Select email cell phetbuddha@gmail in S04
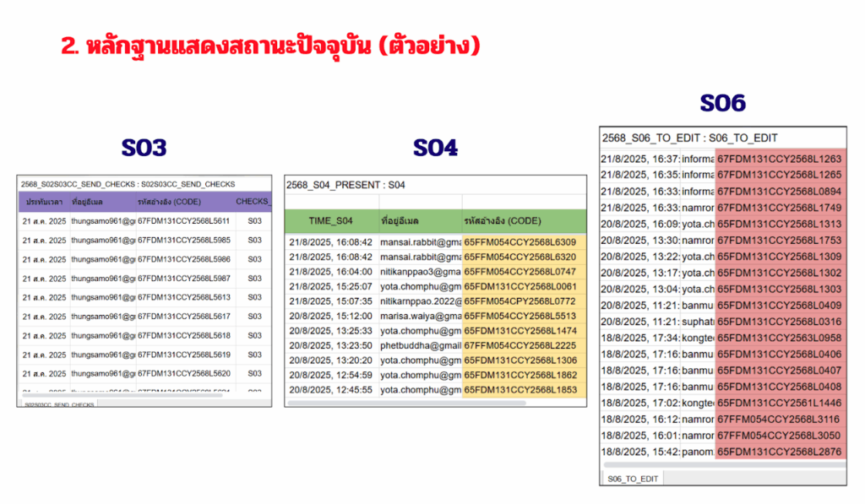 420,345
